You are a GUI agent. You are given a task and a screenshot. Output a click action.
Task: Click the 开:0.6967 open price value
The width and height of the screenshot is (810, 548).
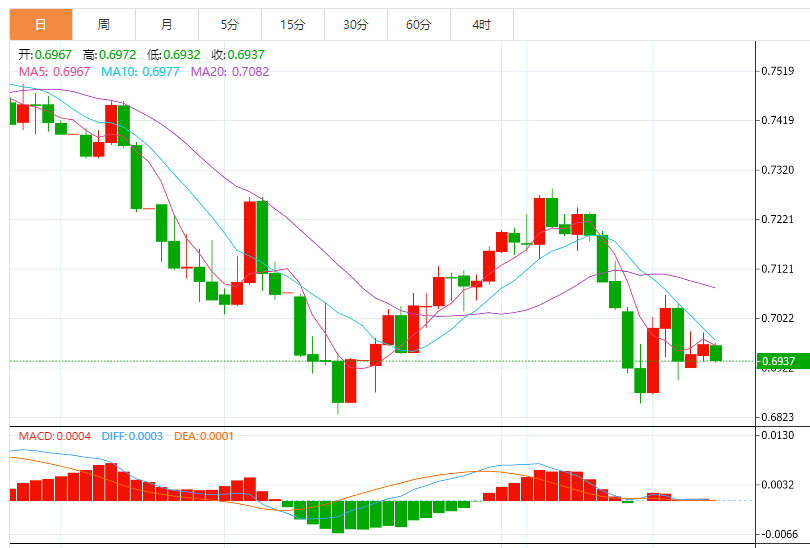click(x=45, y=55)
